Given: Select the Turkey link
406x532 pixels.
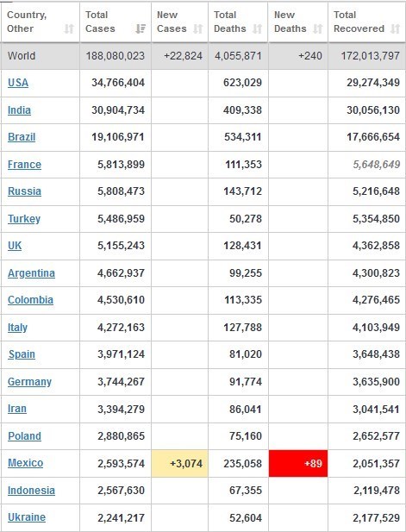Looking at the screenshot, I should coord(24,219).
